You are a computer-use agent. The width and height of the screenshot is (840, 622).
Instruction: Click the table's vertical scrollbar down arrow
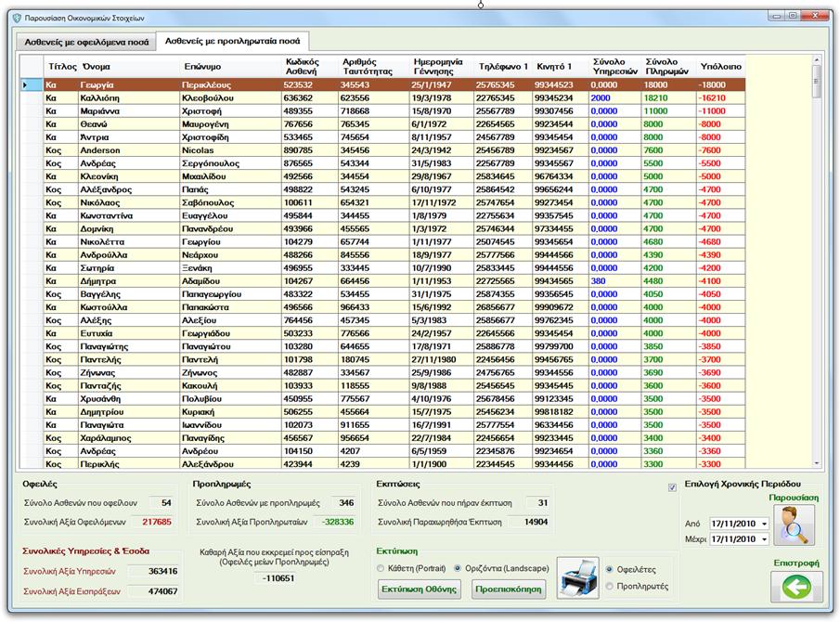click(x=817, y=462)
